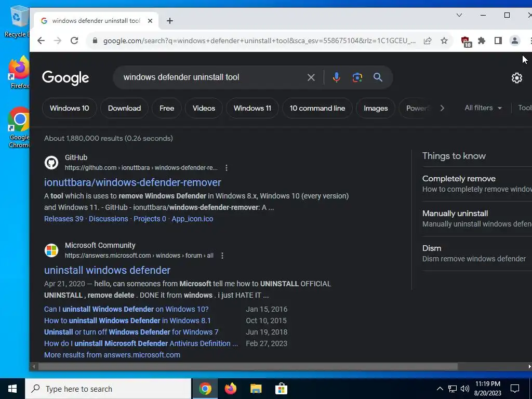Select the Download filter chip
532x399 pixels.
pos(125,108)
